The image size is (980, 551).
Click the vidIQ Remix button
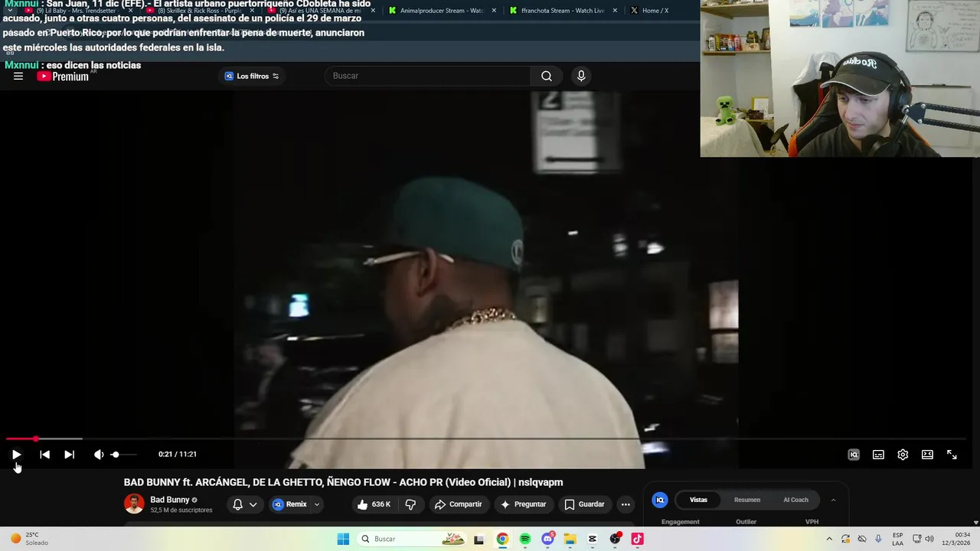click(289, 504)
